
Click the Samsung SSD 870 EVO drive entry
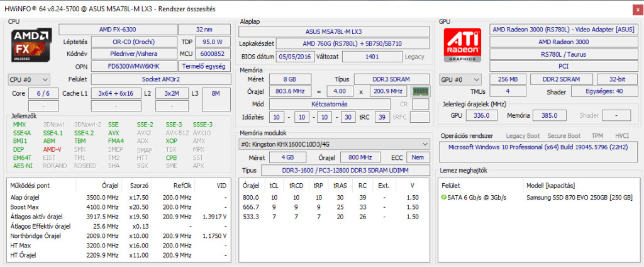pyautogui.click(x=579, y=198)
